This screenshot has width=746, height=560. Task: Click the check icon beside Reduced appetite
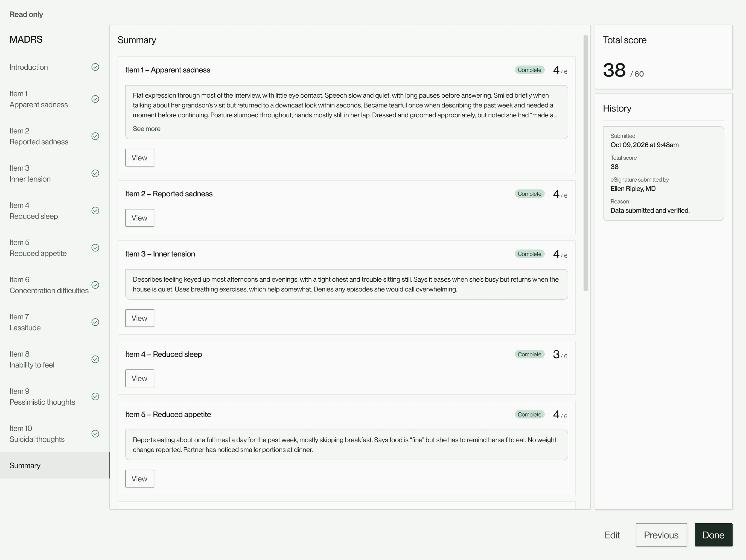coord(95,248)
